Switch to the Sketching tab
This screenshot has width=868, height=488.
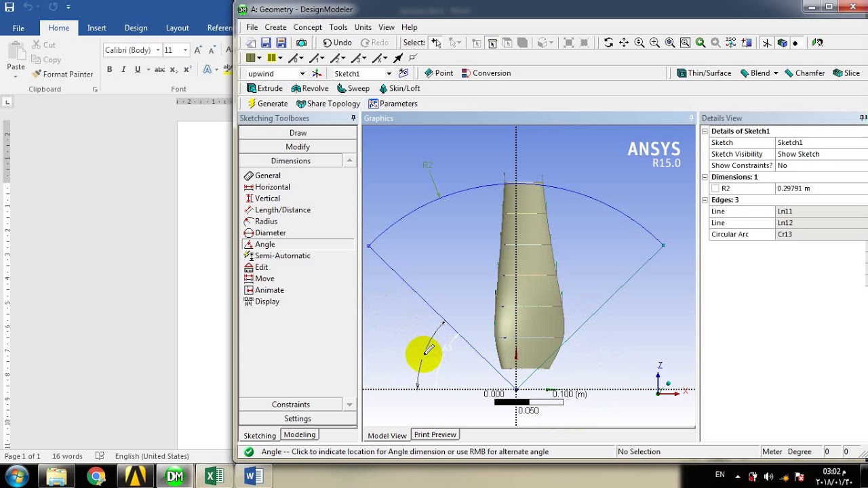pos(260,436)
